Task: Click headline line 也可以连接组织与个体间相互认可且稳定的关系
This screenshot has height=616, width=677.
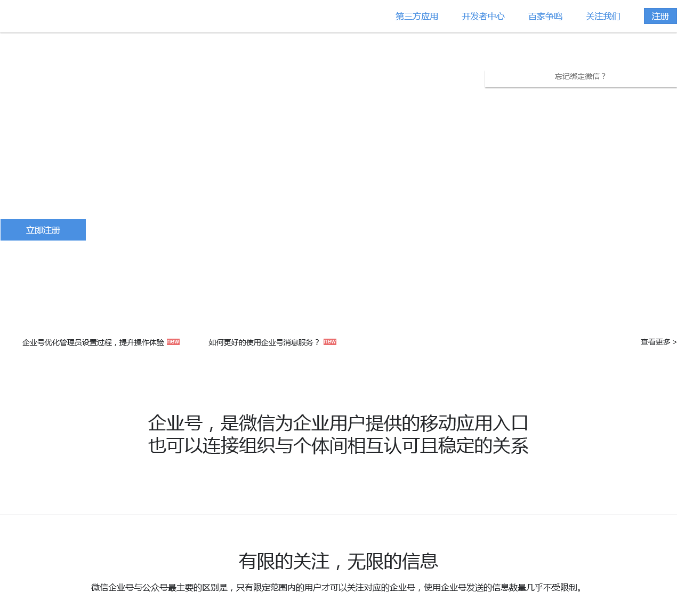Action: (338, 445)
